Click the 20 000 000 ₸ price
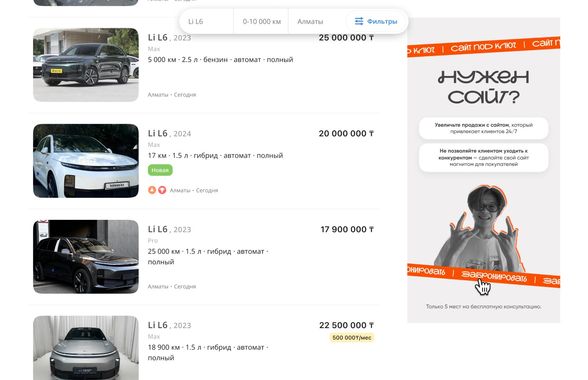This screenshot has height=380, width=588. click(x=346, y=134)
